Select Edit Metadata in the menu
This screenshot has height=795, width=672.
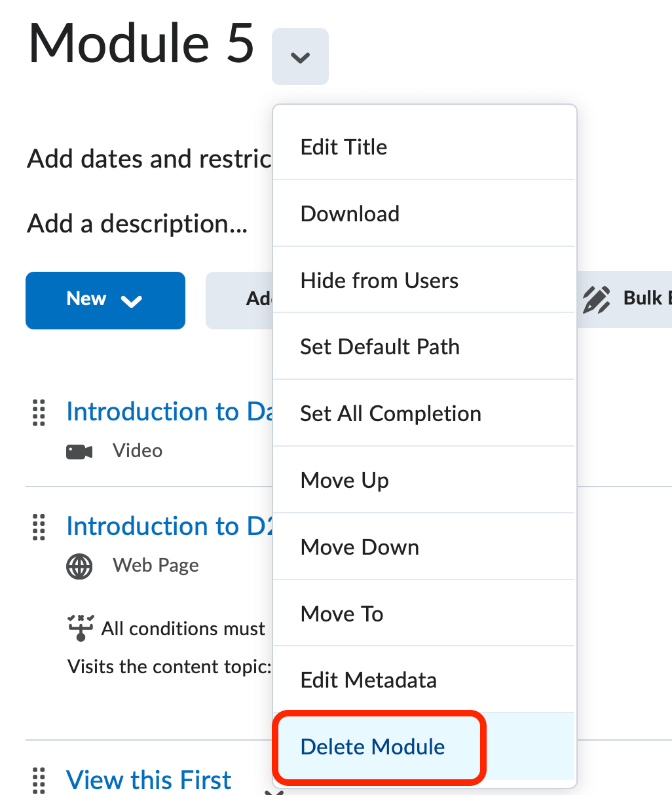[x=368, y=680]
